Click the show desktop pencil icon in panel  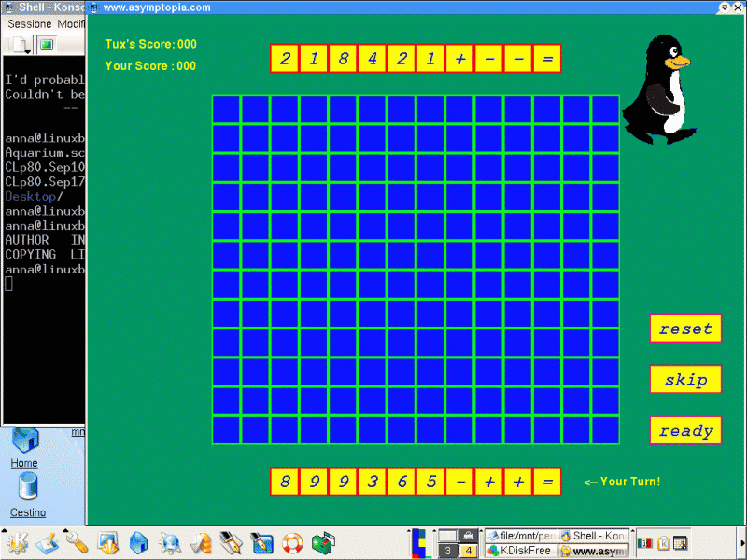(x=47, y=544)
